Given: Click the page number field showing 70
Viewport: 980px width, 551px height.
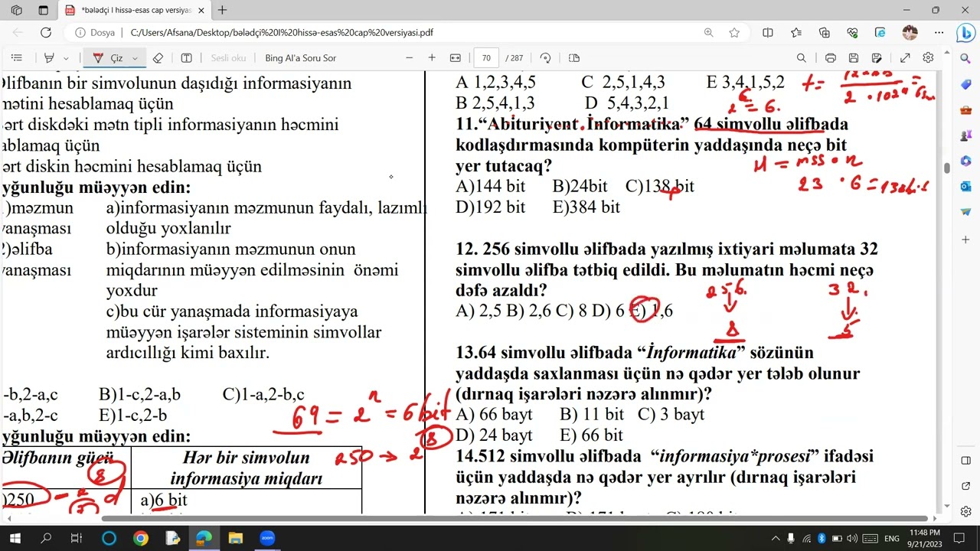Looking at the screenshot, I should tap(486, 57).
